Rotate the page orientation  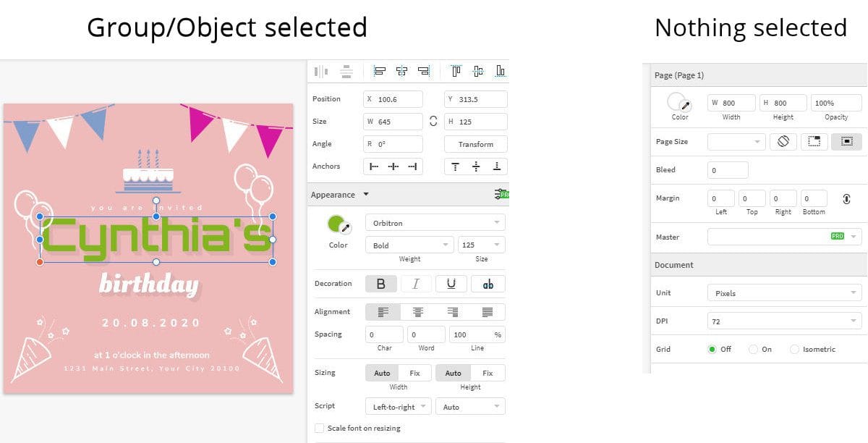point(784,142)
